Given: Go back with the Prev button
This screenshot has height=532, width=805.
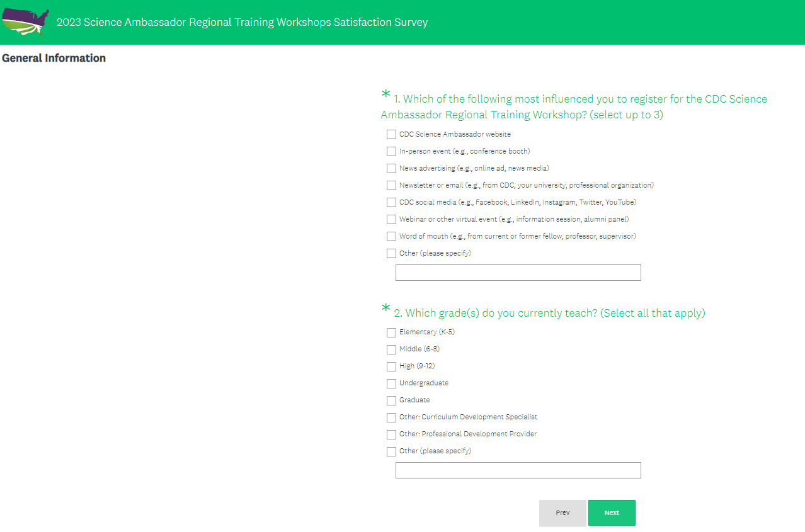Looking at the screenshot, I should 562,513.
